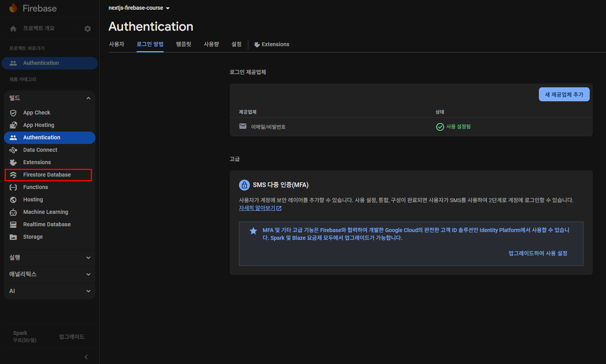Screen dimensions: 606x364
Task: Switch to the 사용자 tab
Action: (x=116, y=44)
